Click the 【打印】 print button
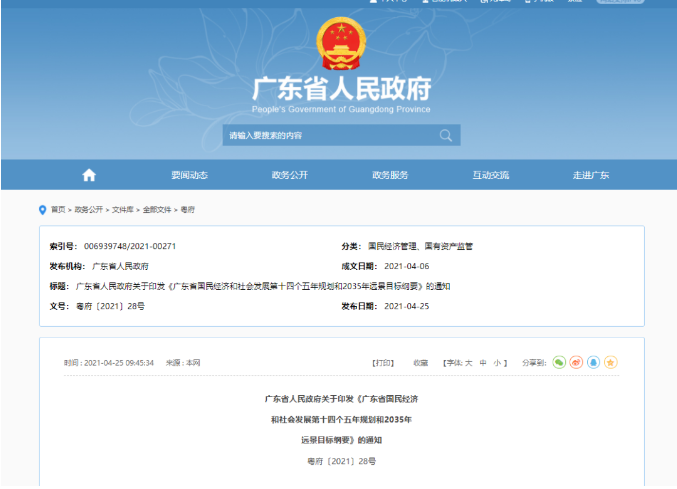The height and width of the screenshot is (489, 677). click(383, 363)
